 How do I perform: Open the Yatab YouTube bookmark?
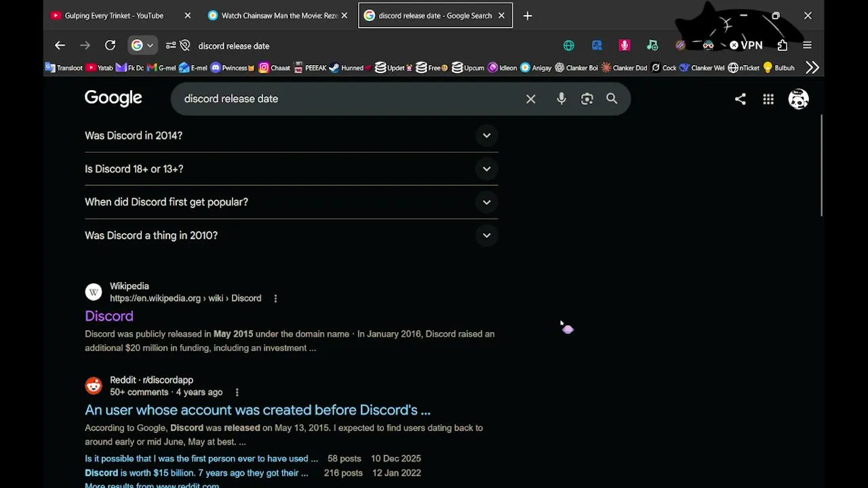click(x=100, y=68)
